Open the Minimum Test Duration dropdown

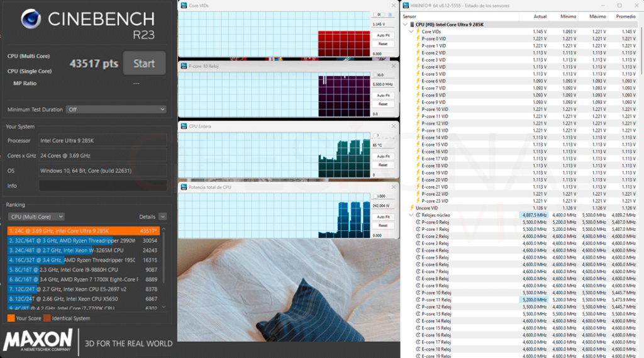[x=116, y=109]
